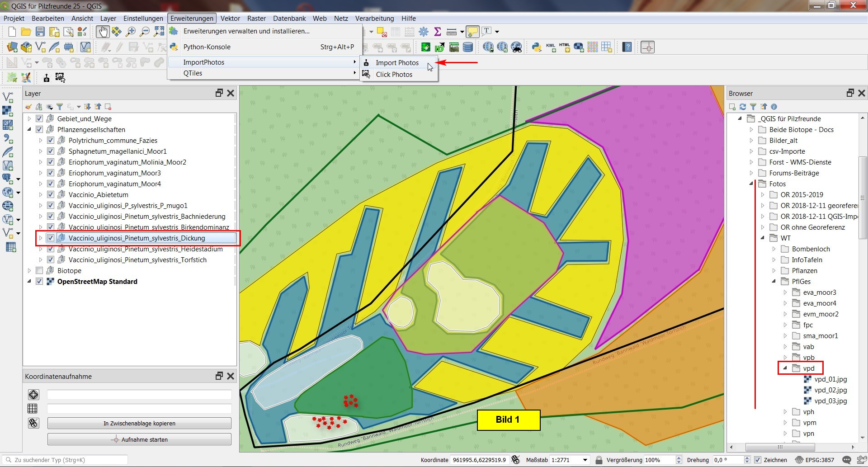
Task: Select the Pan Map hand tool
Action: pyautogui.click(x=103, y=32)
